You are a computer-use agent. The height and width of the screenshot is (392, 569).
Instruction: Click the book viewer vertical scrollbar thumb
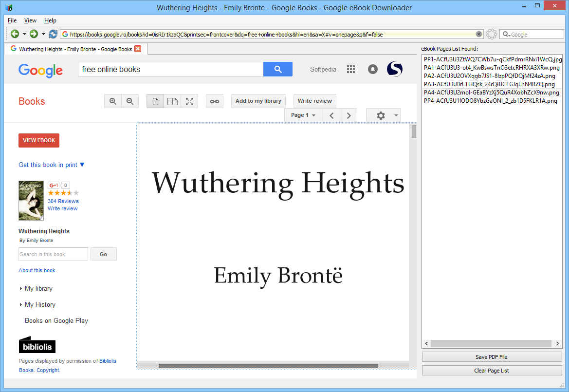point(414,131)
